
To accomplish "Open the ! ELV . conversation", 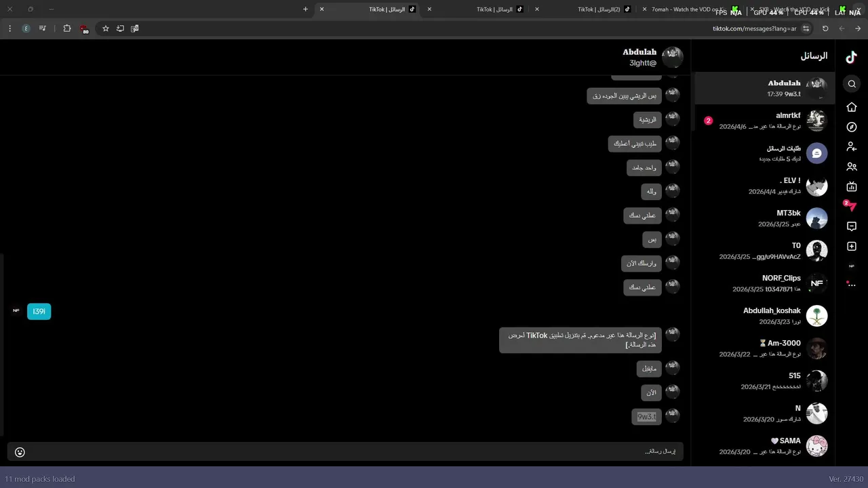I will 765,186.
